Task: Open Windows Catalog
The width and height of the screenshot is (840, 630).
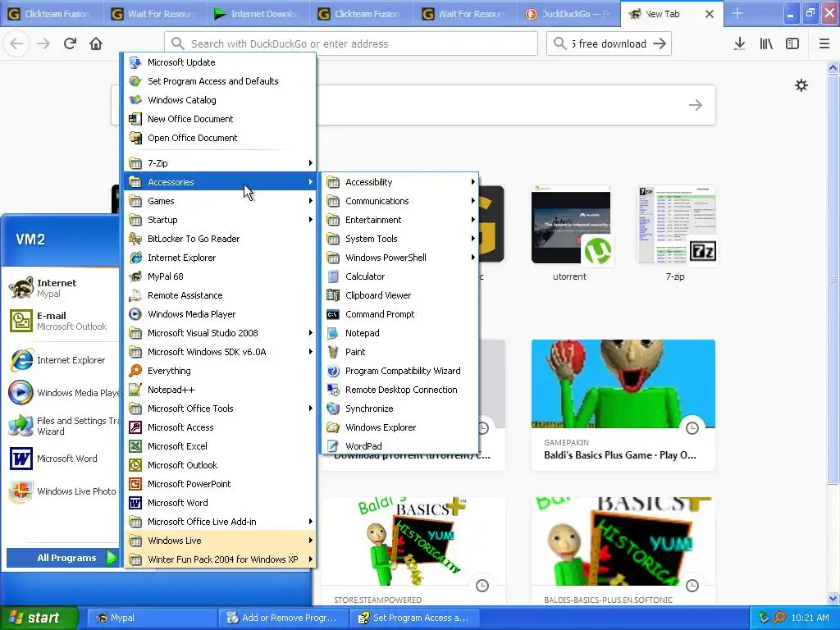Action: tap(220, 99)
